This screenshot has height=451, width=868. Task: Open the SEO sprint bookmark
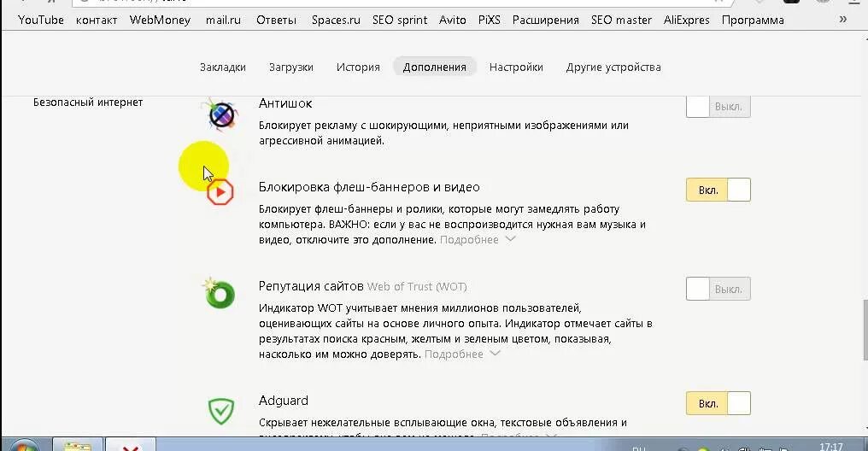[x=400, y=20]
